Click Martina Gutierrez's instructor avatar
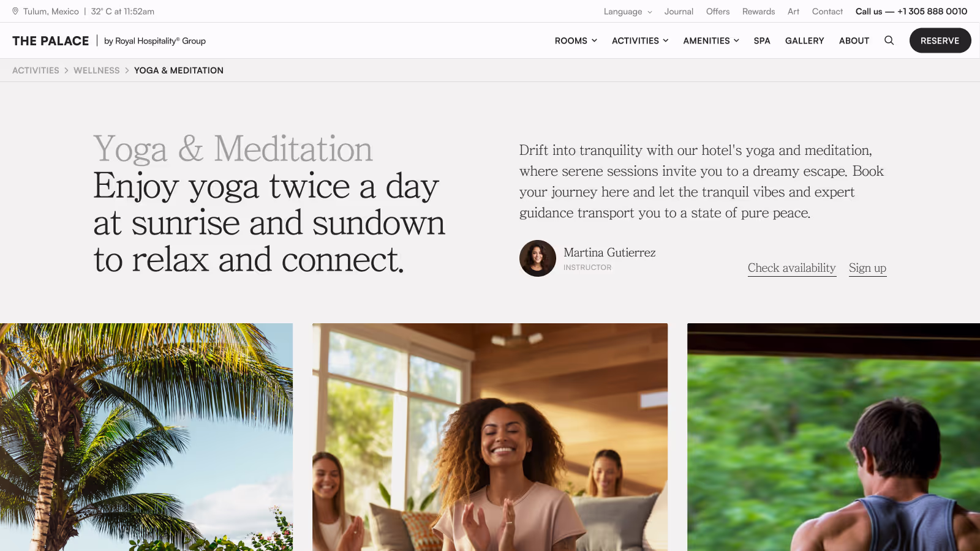Image resolution: width=980 pixels, height=551 pixels. pos(538,258)
